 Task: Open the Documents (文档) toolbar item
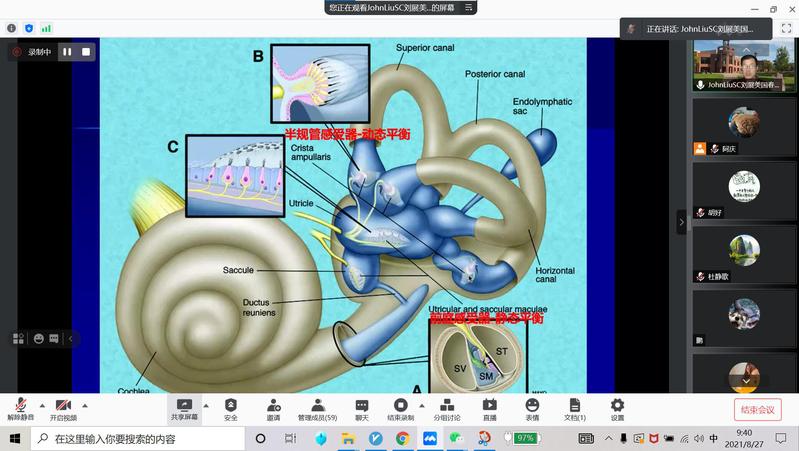click(x=574, y=406)
